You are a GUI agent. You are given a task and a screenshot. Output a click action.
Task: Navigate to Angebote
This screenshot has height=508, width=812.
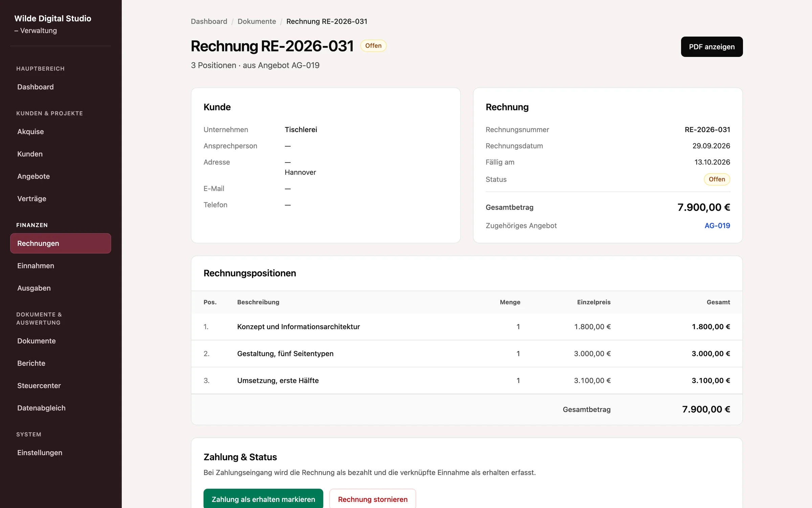click(x=61, y=176)
